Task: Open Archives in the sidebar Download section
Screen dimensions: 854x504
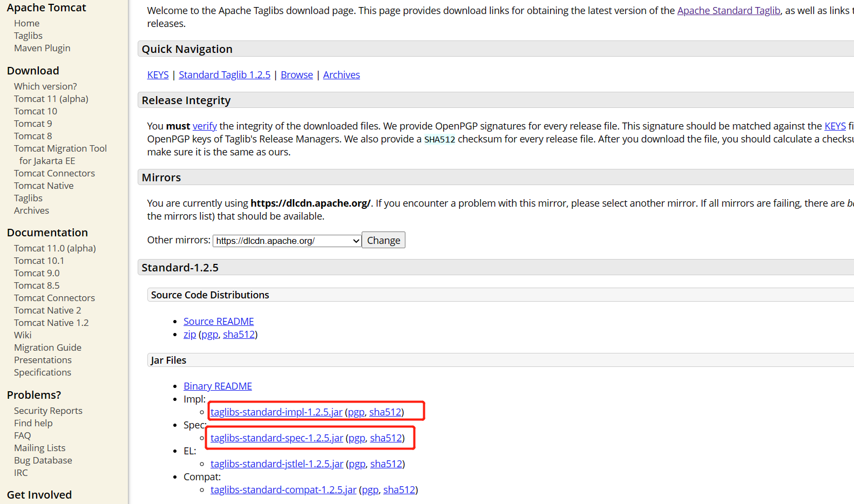Action: (x=31, y=210)
